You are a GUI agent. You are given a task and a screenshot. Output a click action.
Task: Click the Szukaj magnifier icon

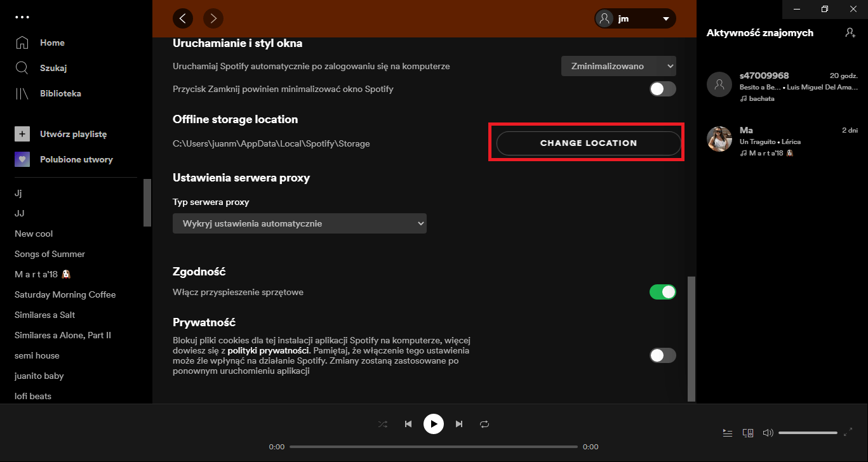22,68
